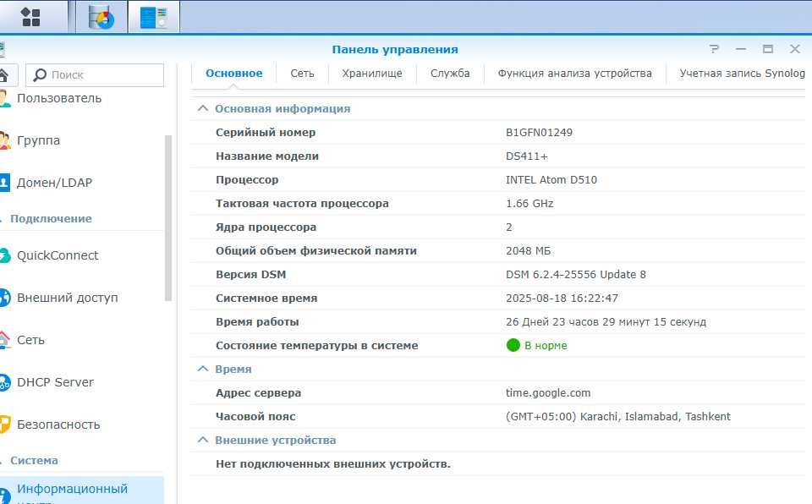Open the DSM main menu grid icon
Image resolution: width=812 pixels, height=504 pixels.
click(31, 17)
